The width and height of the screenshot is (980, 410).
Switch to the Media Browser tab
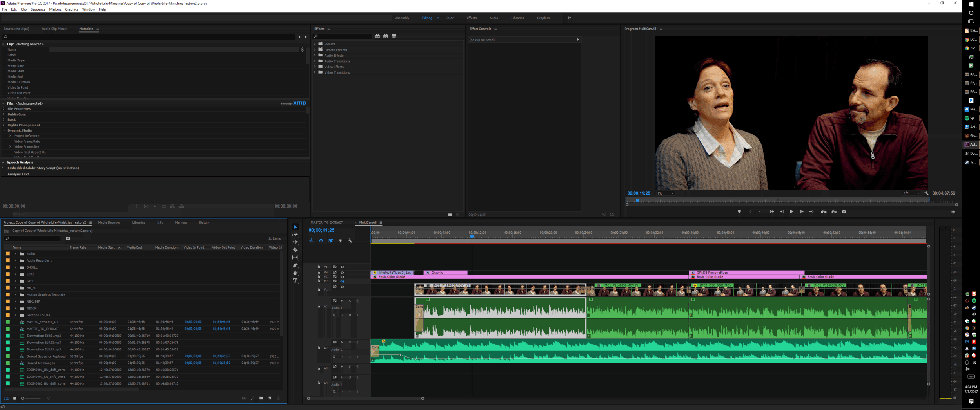click(109, 222)
